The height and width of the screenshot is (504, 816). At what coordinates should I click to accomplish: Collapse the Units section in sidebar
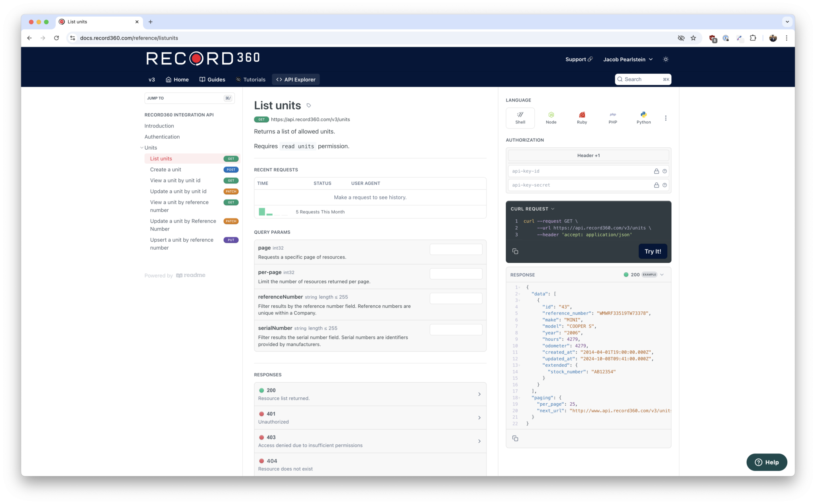point(142,147)
